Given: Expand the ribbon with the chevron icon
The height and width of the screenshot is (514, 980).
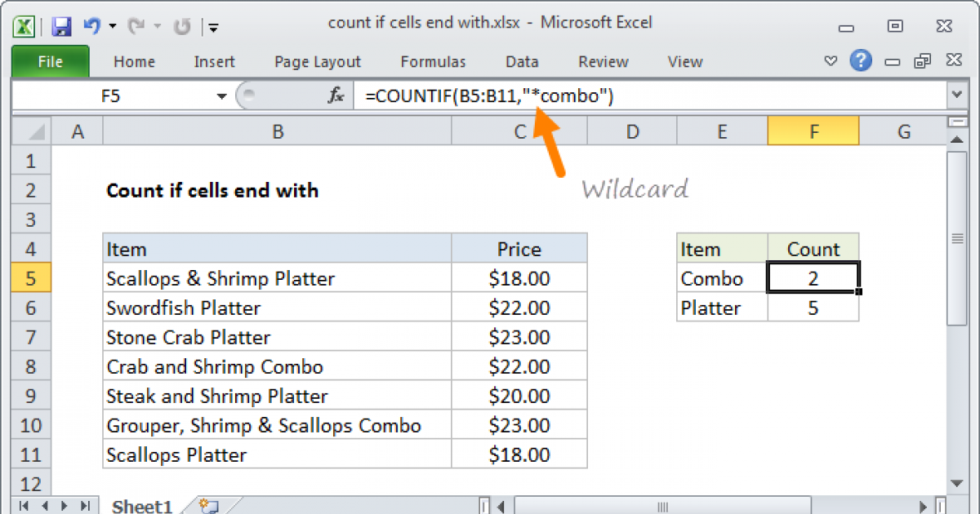Looking at the screenshot, I should point(831,61).
